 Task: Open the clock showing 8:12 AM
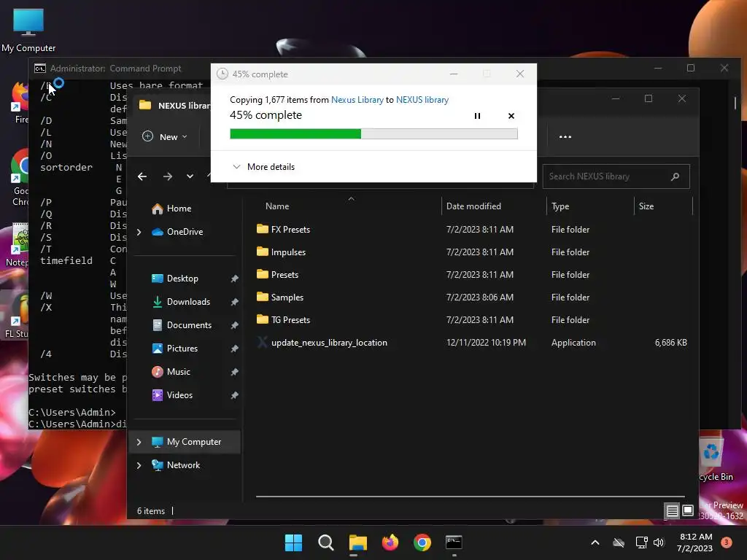click(694, 542)
